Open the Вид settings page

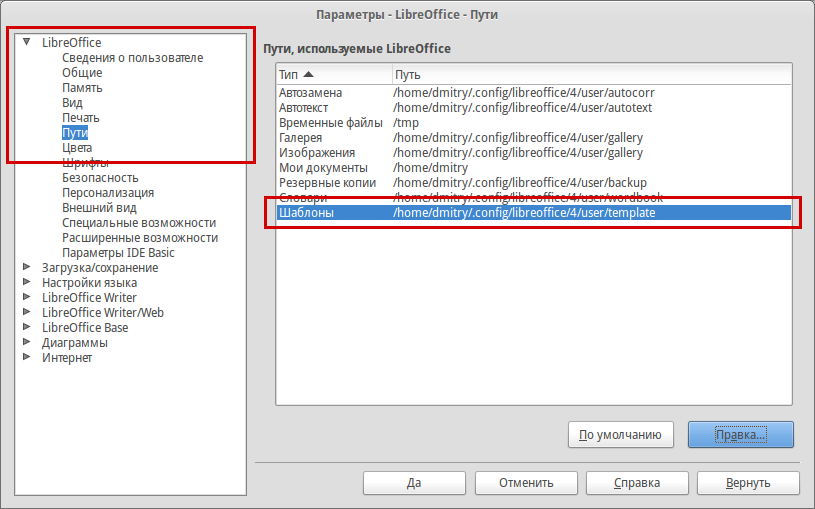point(72,103)
